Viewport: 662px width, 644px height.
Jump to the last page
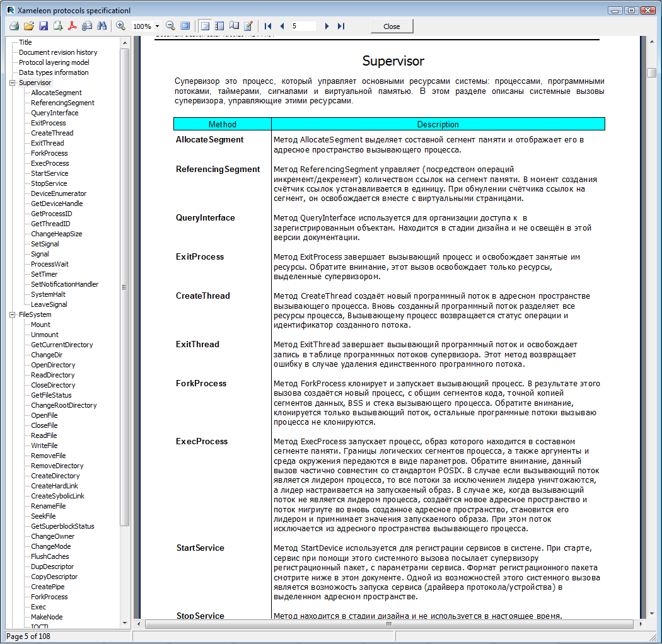(x=341, y=26)
